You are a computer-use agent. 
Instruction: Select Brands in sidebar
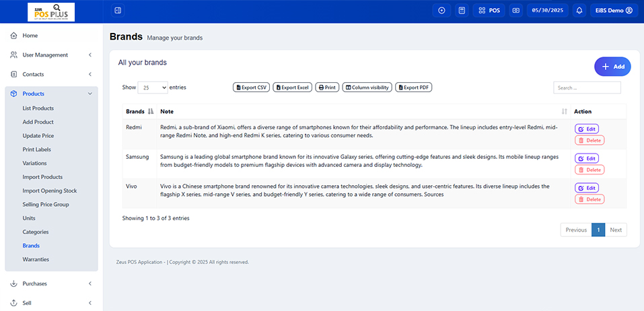[x=31, y=246]
